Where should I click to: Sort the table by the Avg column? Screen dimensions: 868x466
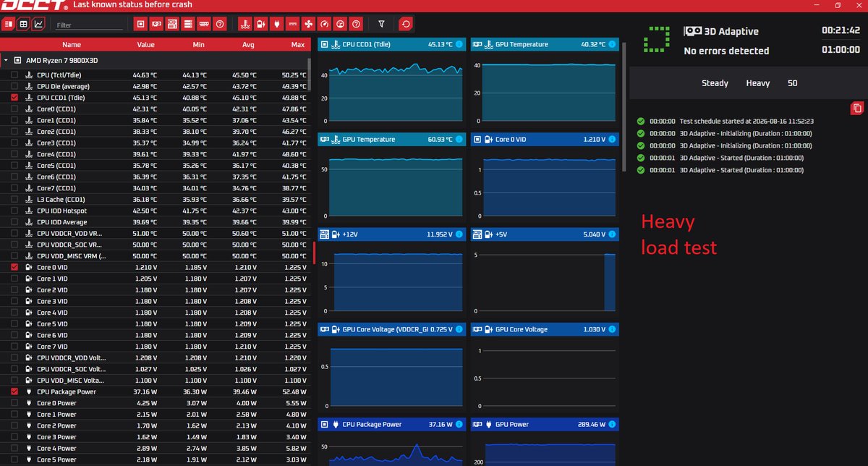pos(248,44)
